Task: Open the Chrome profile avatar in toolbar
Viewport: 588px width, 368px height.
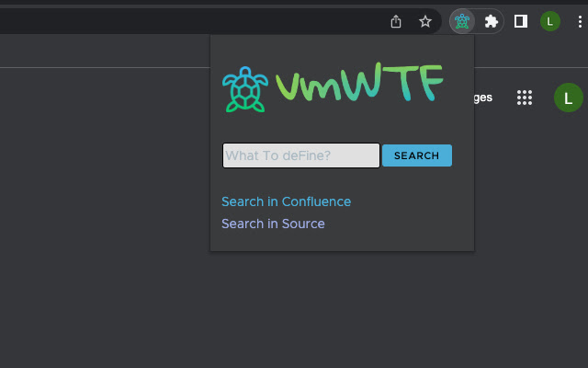Action: pos(549,21)
